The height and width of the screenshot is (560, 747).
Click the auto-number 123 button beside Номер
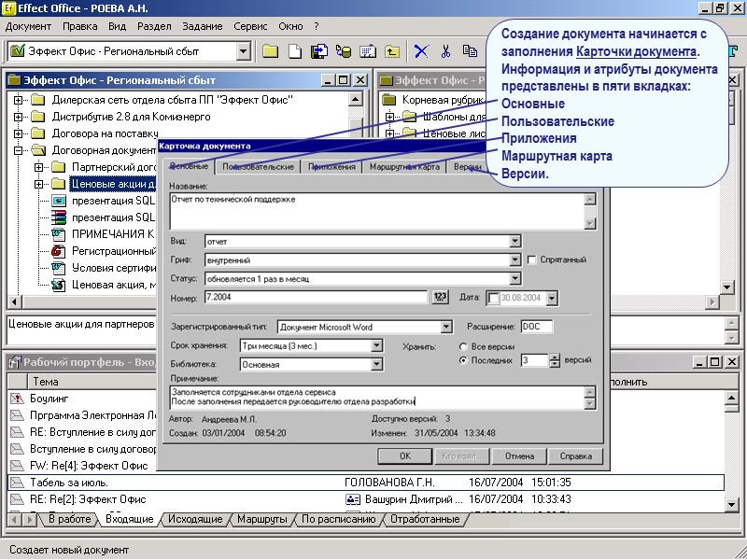tap(440, 297)
